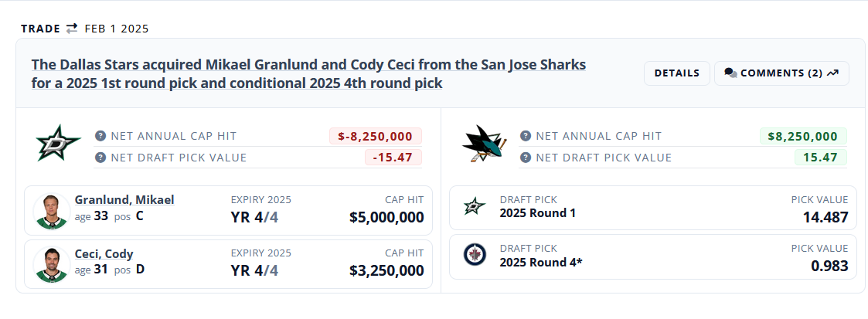Select the 2025 Round 1 draft pick
868x319 pixels.
tap(538, 213)
